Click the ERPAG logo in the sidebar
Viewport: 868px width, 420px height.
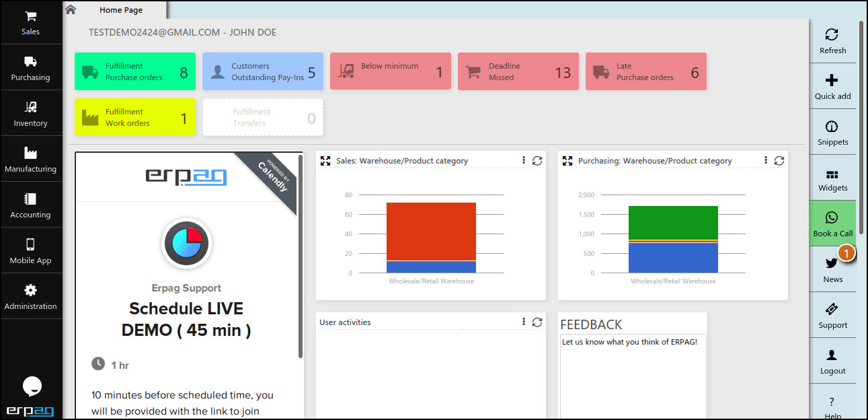[x=30, y=411]
